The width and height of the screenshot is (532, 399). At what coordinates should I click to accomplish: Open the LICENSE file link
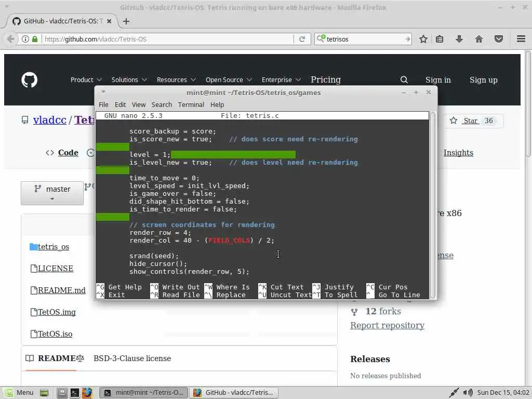click(55, 269)
